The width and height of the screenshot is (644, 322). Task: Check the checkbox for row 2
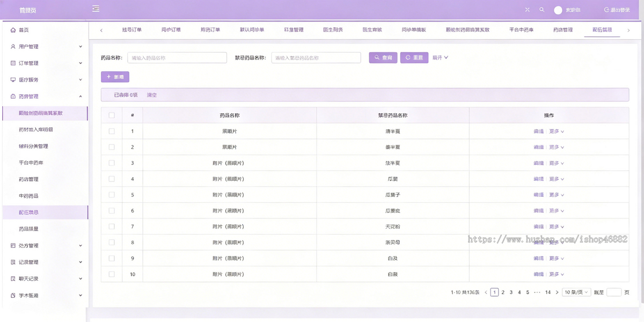(112, 147)
